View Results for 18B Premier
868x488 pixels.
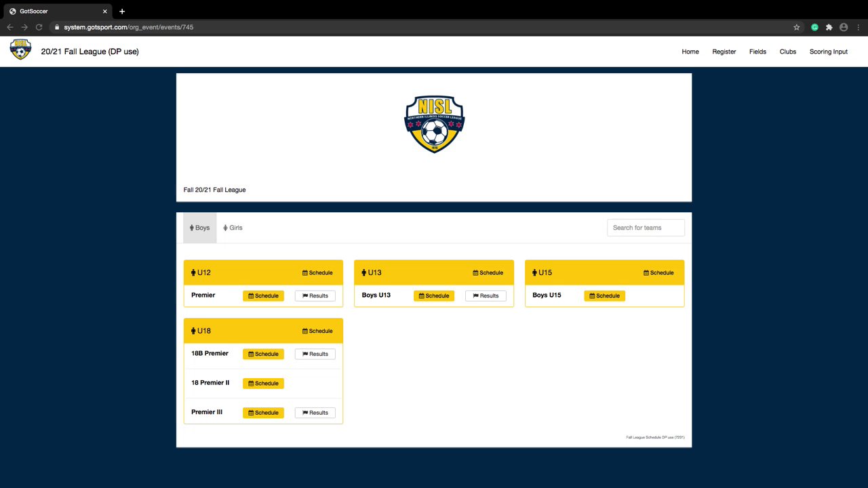pyautogui.click(x=315, y=354)
